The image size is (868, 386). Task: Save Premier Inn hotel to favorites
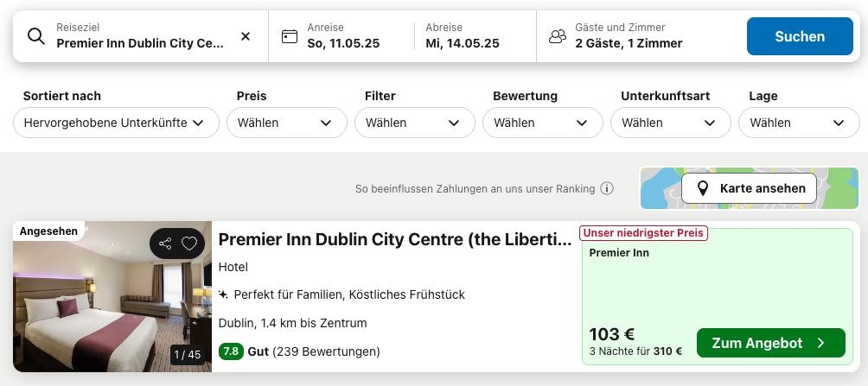point(189,244)
